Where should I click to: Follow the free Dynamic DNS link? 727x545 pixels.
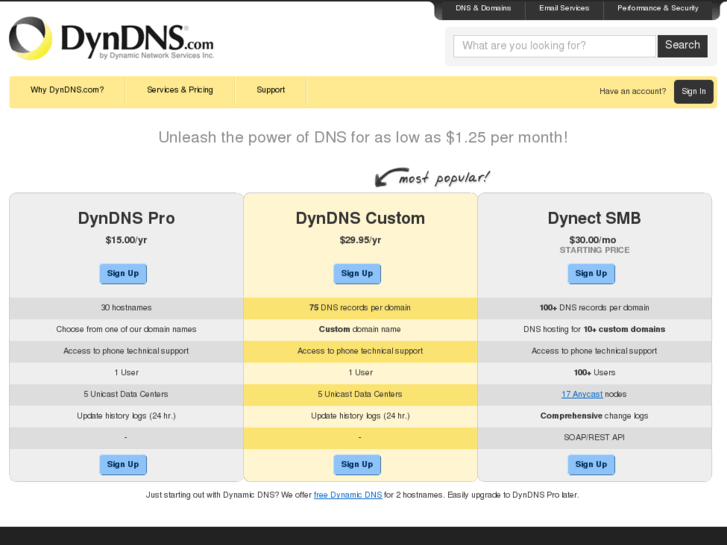tap(348, 495)
